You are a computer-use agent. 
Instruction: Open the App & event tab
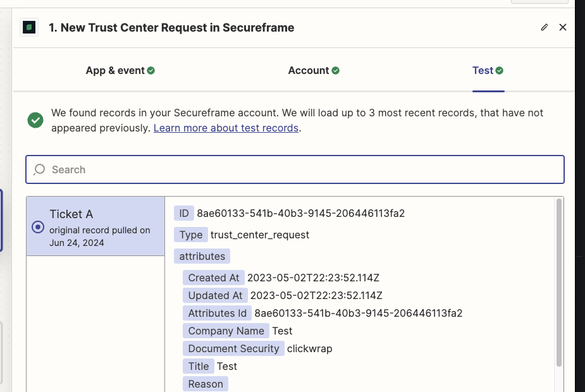click(x=120, y=70)
